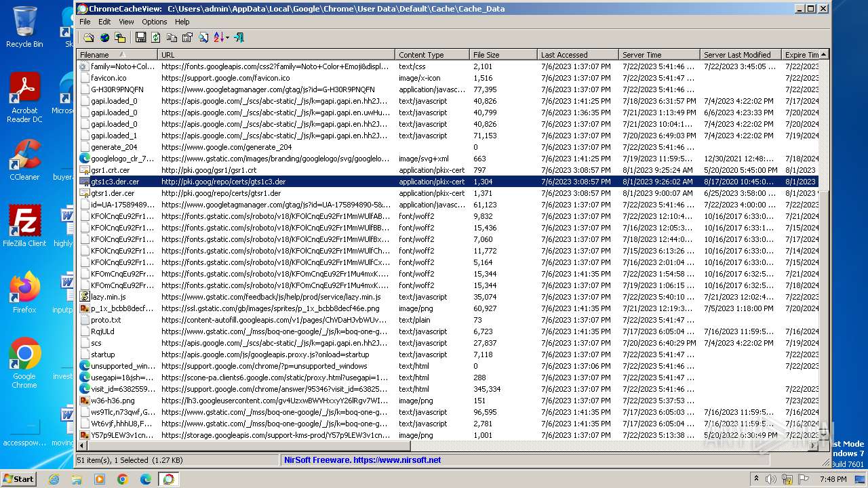Open the Options menu

click(x=155, y=22)
